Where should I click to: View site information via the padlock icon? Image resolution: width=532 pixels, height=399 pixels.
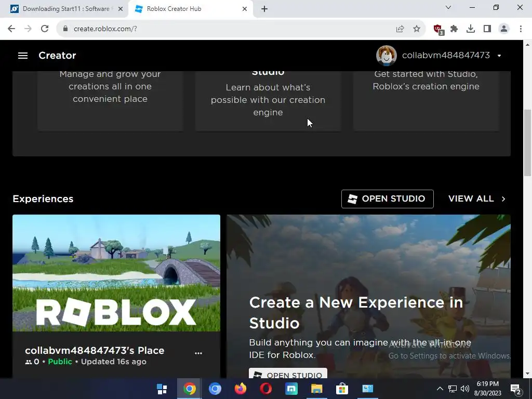point(65,29)
